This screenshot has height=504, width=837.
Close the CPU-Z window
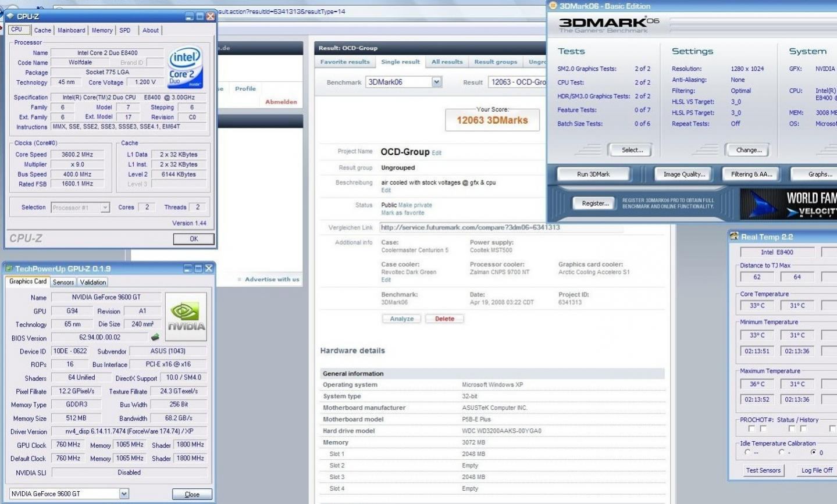pyautogui.click(x=210, y=16)
